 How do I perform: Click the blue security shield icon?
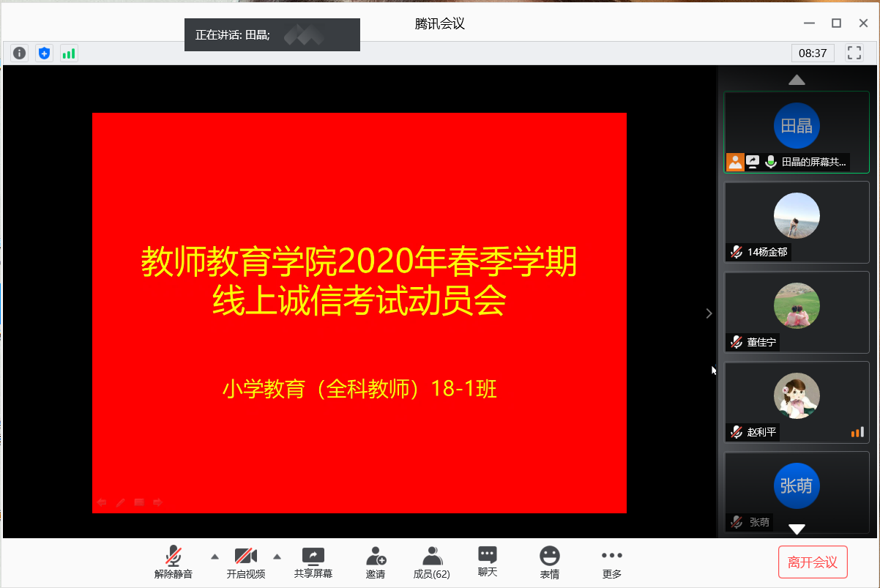(x=45, y=53)
